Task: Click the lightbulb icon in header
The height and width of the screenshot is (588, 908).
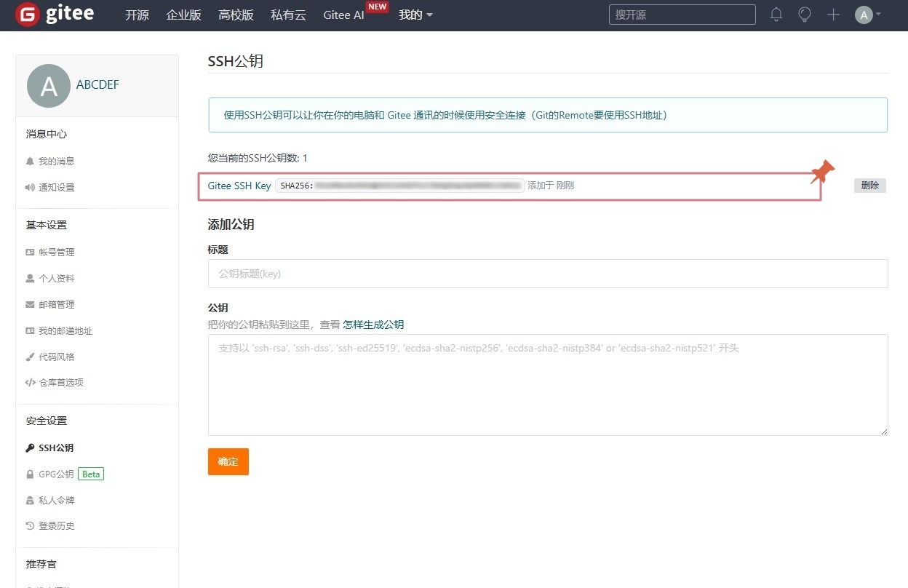Action: point(805,15)
